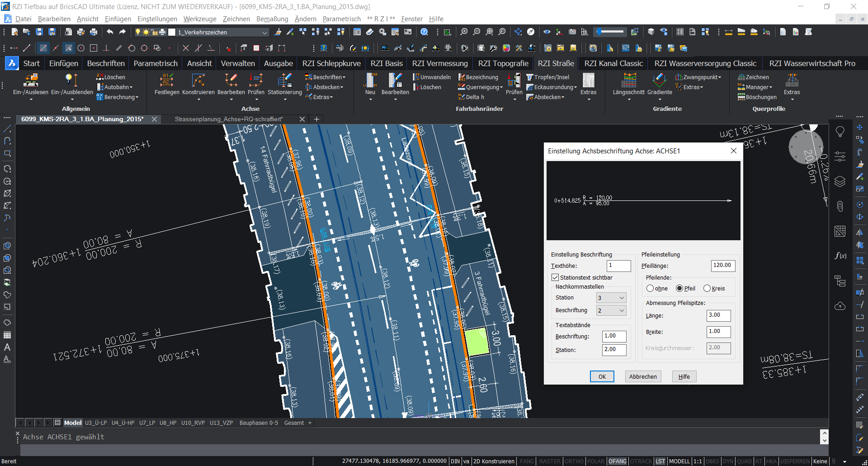Image resolution: width=868 pixels, height=466 pixels.
Task: Close the Einstellung Achsbeschriftung dialog
Action: (734, 151)
